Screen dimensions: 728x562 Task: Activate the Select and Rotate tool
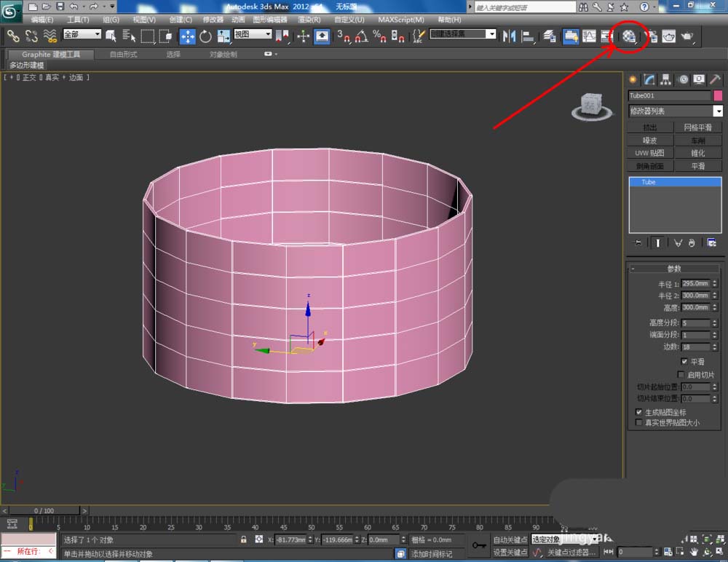(205, 36)
